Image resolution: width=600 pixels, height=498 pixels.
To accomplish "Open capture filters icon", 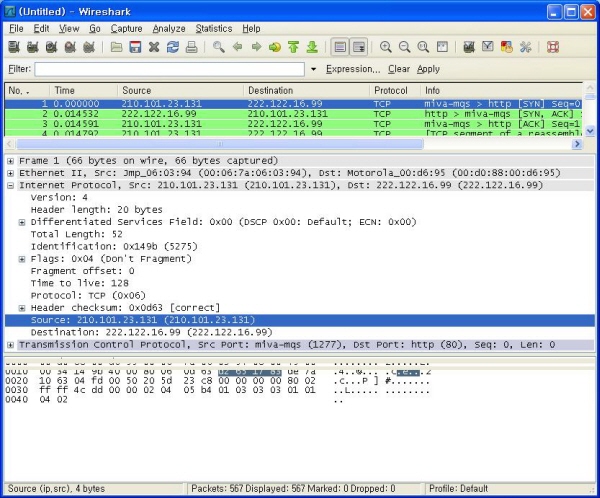I will (x=469, y=47).
